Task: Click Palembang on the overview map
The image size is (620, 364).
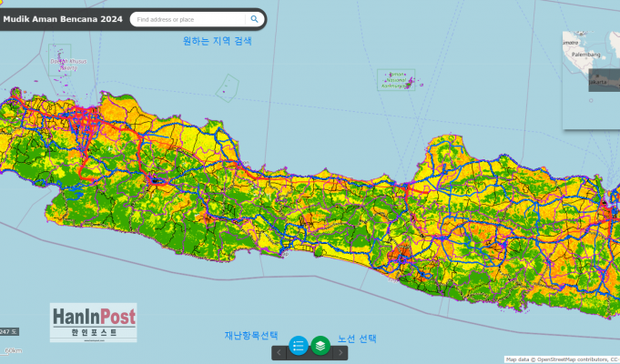Action: [585, 55]
